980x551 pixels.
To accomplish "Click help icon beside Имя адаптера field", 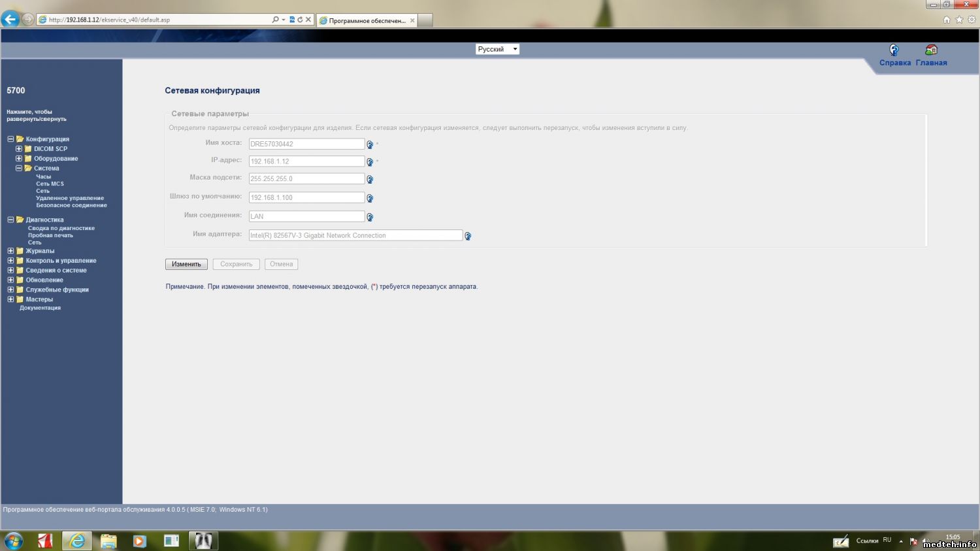I will (468, 236).
